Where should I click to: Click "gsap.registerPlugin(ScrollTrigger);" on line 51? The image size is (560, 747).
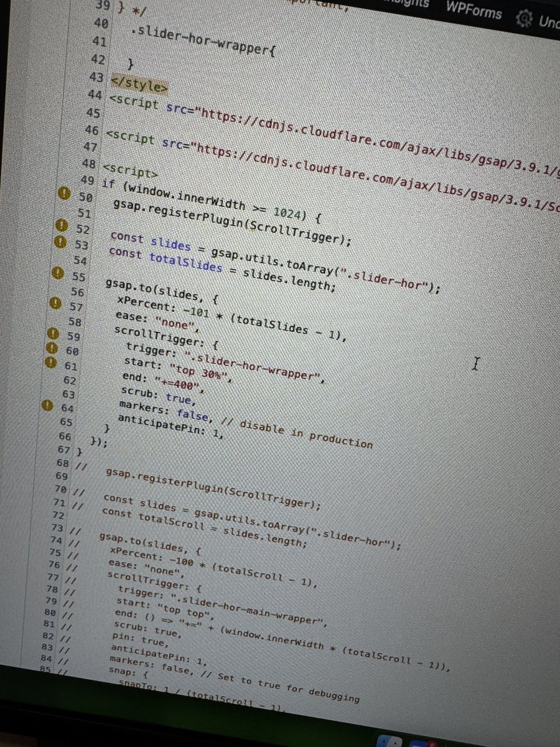pos(233,222)
